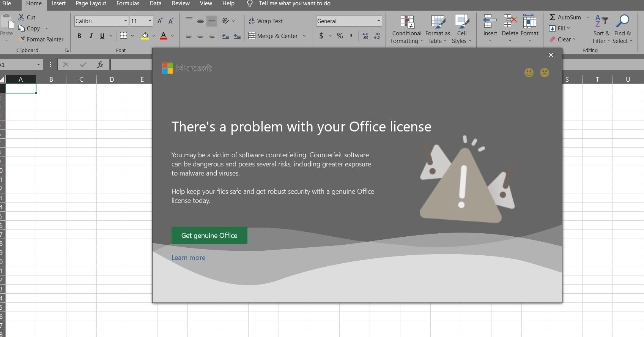Open Find & Select menu
The height and width of the screenshot is (337, 644).
pyautogui.click(x=622, y=30)
